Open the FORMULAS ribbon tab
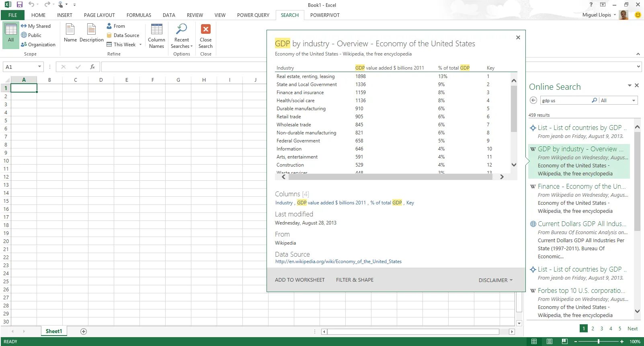644x346 pixels. coord(139,15)
